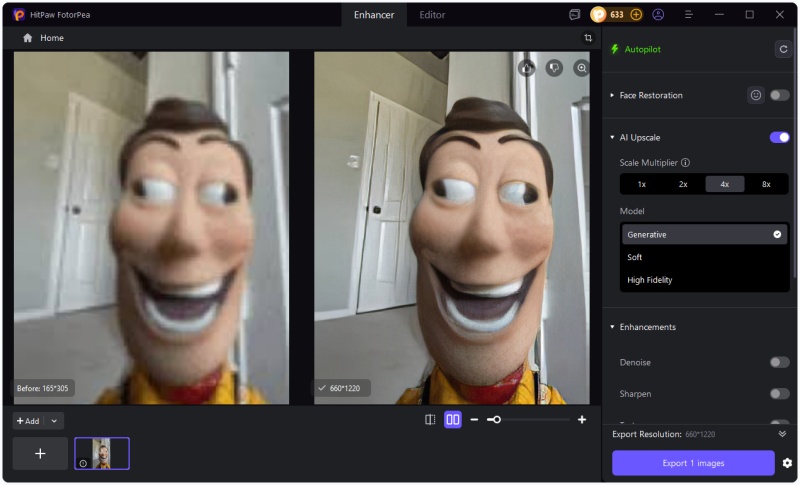Open the hamburger menu in title bar

point(689,15)
